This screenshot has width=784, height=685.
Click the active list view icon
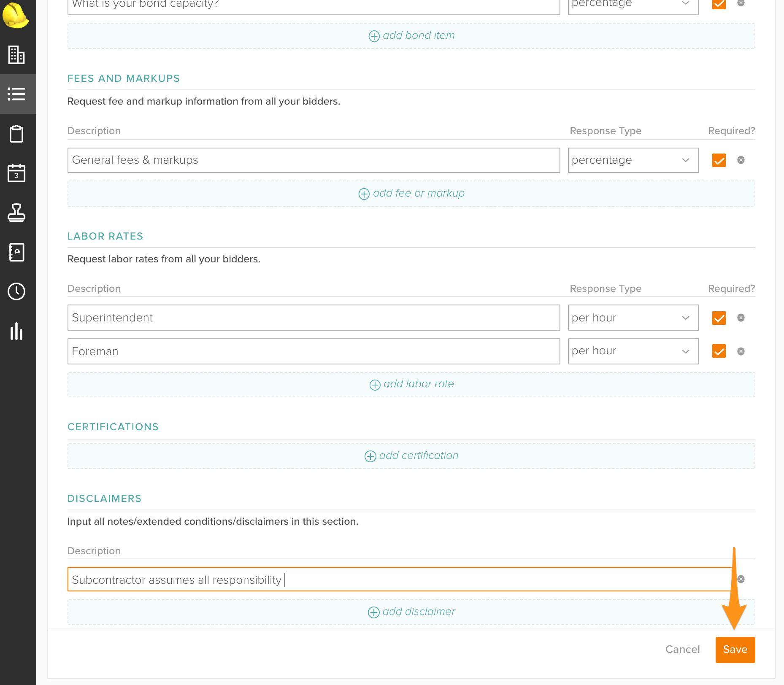click(17, 94)
